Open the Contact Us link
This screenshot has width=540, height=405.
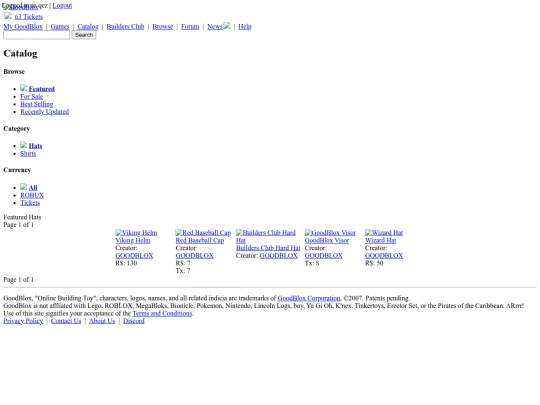[66, 321]
